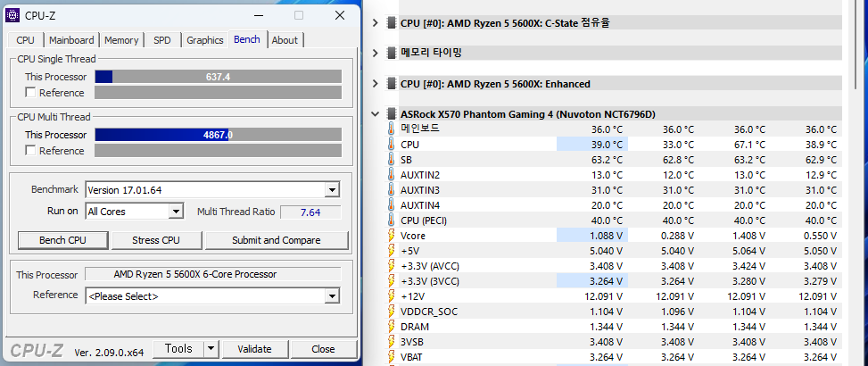Screen dimensions: 868x366
Task: Click the voltage icon next to 3VSB
Action: coord(392,342)
